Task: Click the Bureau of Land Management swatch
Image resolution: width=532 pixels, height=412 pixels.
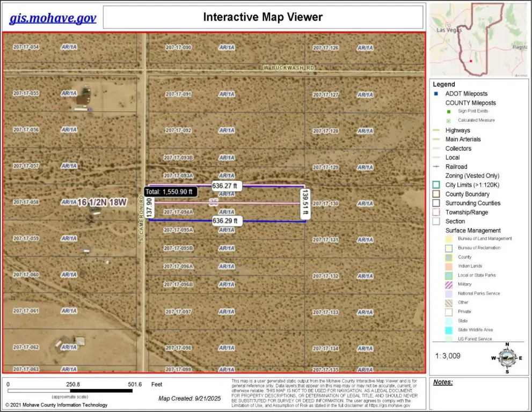Action: [x=448, y=239]
